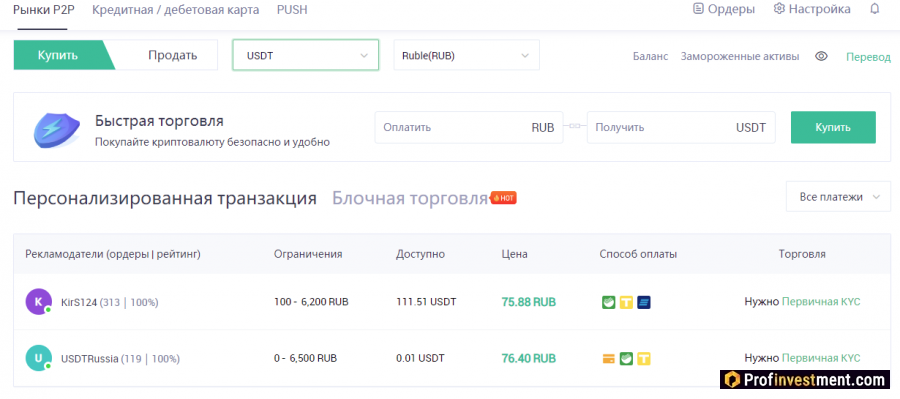This screenshot has width=900, height=399.
Task: Open the Ruble(RUB) currency dropdown
Action: pos(466,55)
